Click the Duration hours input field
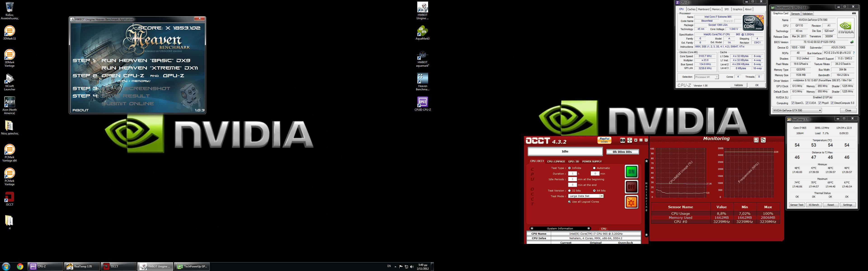868x271 pixels. (x=572, y=174)
